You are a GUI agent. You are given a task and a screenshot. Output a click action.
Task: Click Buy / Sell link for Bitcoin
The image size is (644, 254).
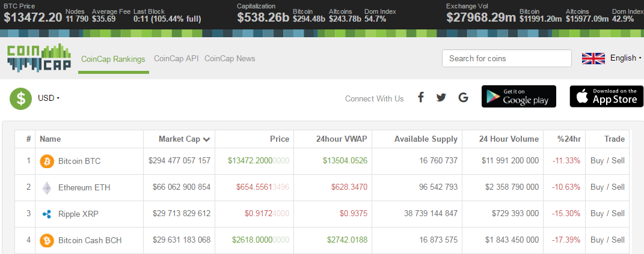pos(607,161)
